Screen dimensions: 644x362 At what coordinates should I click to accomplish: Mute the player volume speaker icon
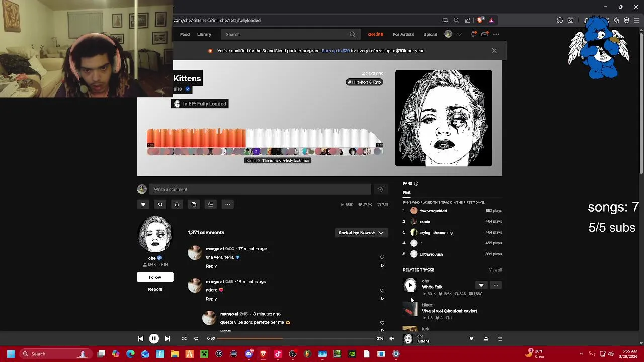pyautogui.click(x=391, y=339)
